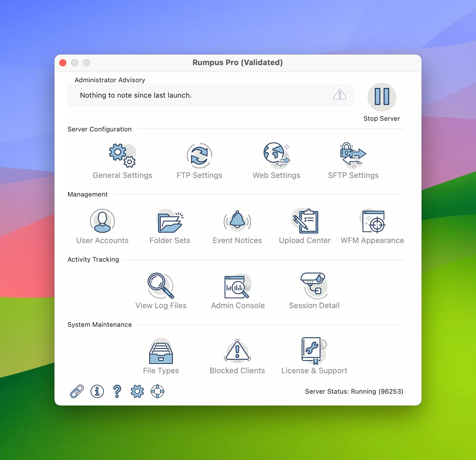Open FTP Settings sync icon
This screenshot has width=476, height=460.
tap(199, 156)
